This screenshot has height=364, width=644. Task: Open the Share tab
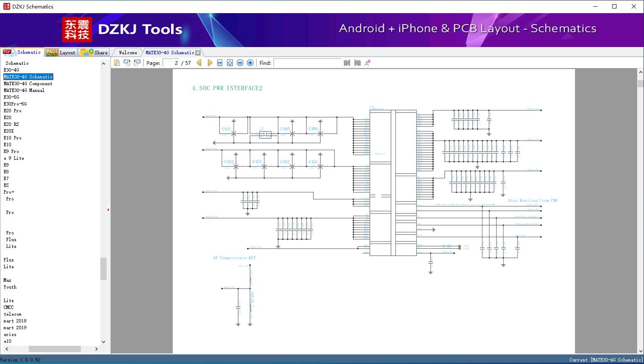click(94, 53)
